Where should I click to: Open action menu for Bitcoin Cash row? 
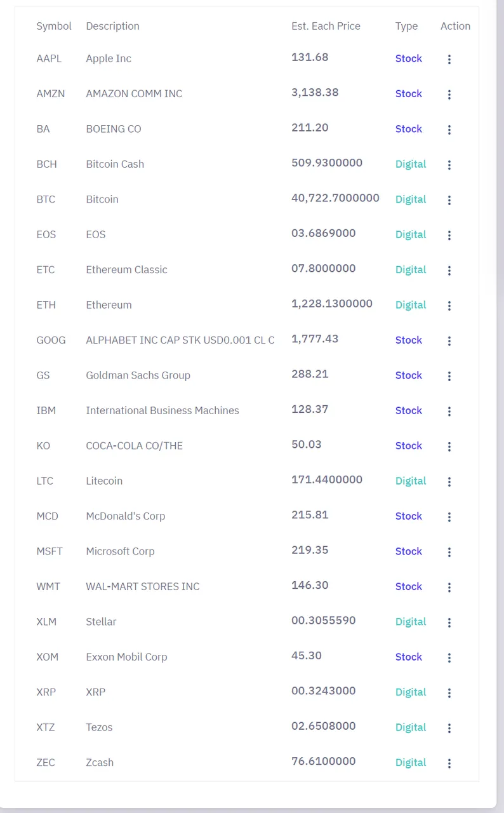[449, 165]
